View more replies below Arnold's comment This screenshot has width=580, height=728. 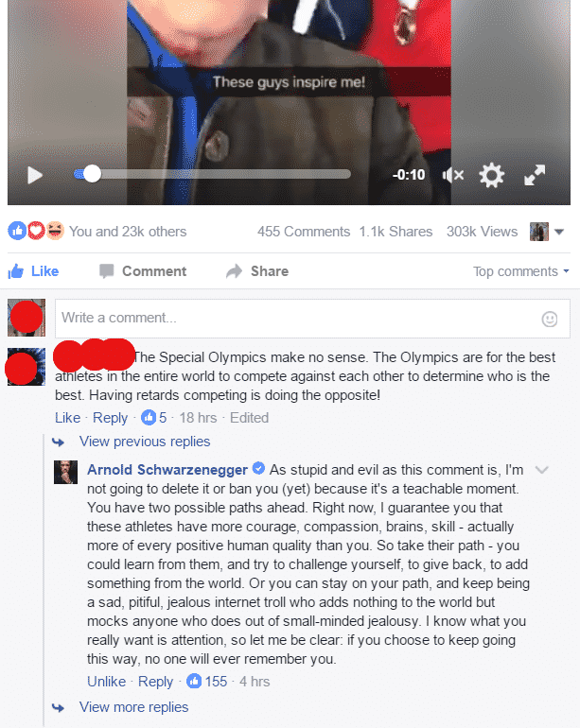[x=133, y=707]
